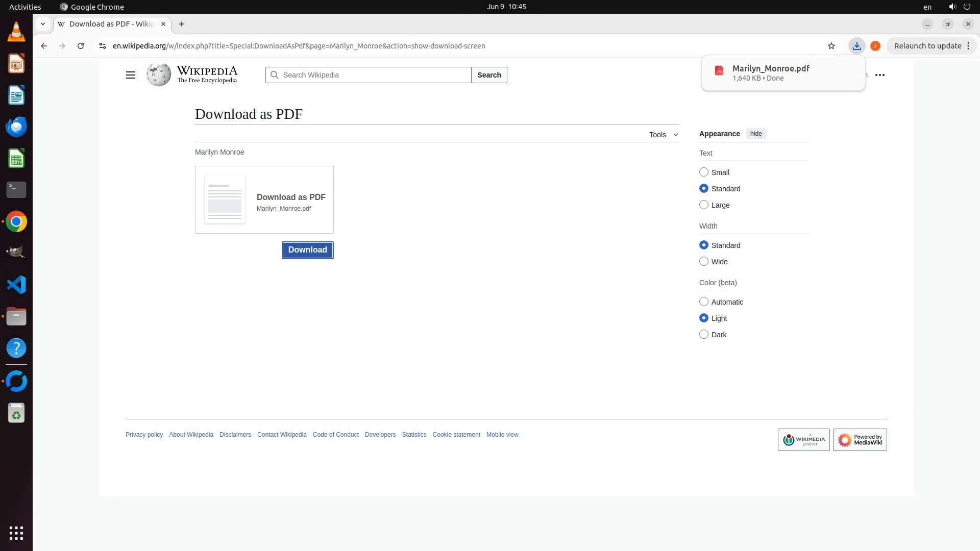Viewport: 980px width, 551px height.
Task: Expand the Tools dropdown
Action: pos(664,135)
